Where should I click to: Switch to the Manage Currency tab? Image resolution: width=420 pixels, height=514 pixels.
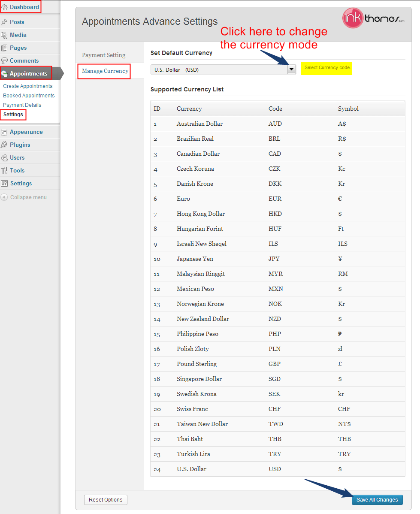[x=105, y=71]
